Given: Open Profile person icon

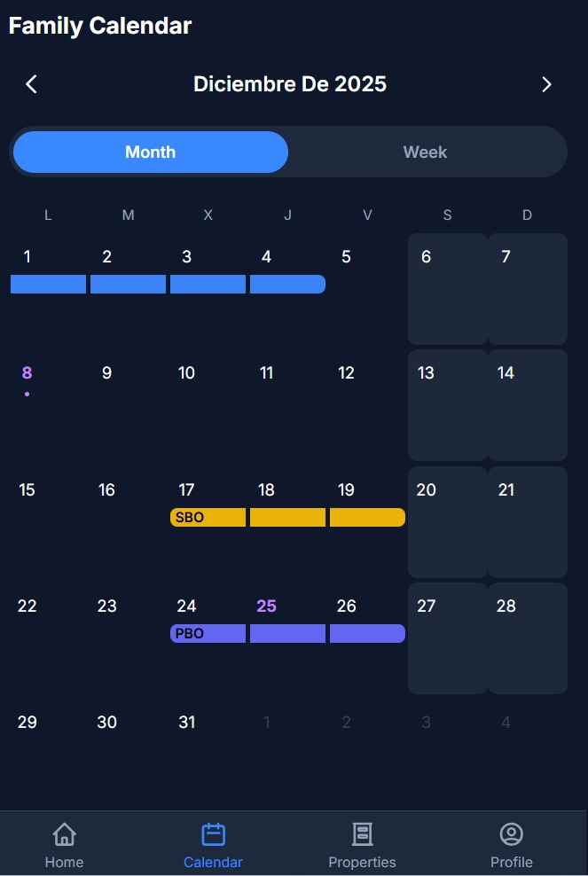Looking at the screenshot, I should pos(511,834).
